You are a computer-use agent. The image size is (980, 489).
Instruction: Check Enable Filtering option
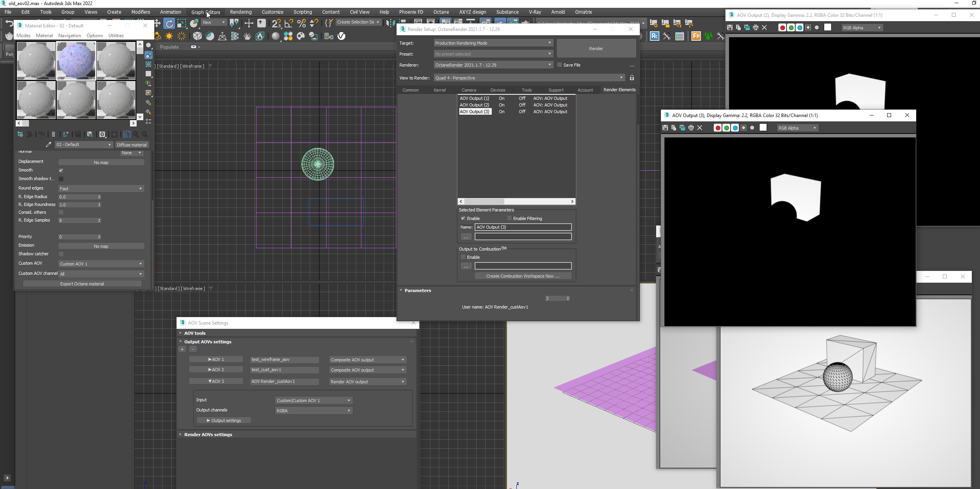pyautogui.click(x=509, y=218)
